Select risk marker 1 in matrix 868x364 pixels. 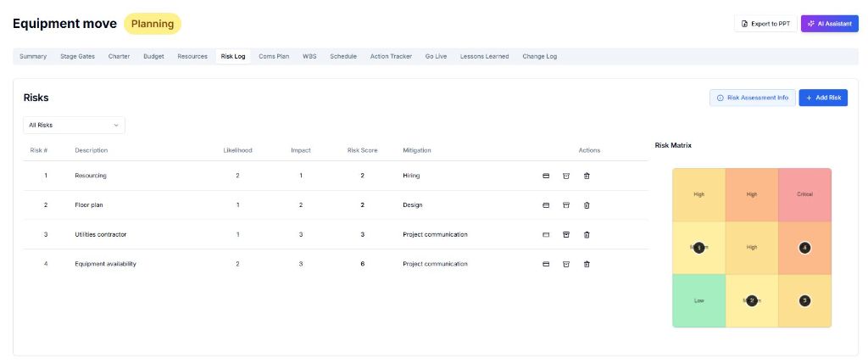698,248
